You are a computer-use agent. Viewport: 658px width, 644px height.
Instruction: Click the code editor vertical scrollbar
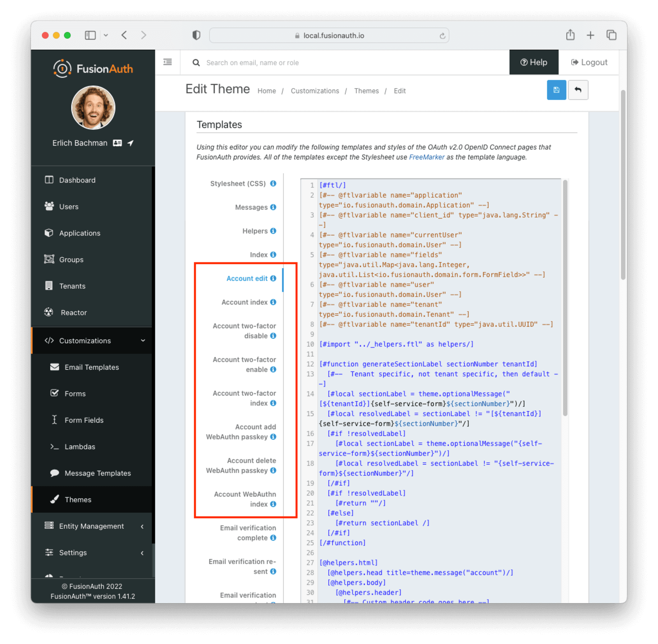565,298
